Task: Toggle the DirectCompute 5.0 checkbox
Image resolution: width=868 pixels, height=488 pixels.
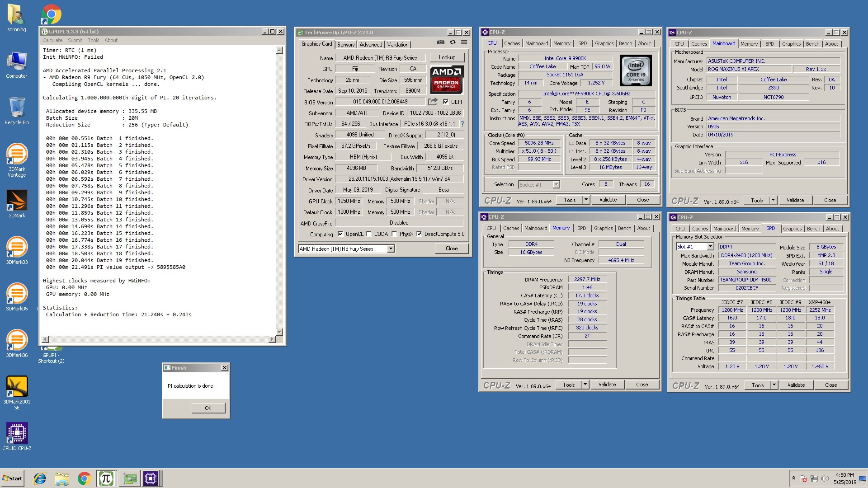Action: 419,234
